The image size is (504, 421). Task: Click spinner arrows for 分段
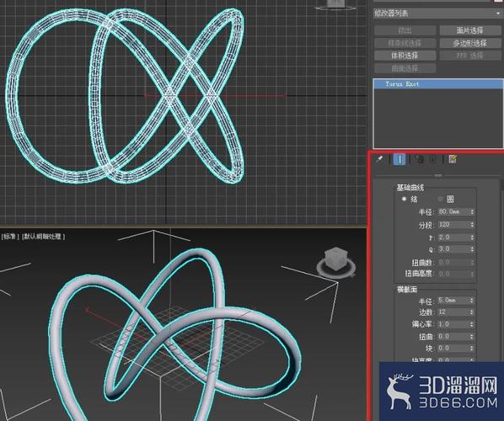point(472,225)
